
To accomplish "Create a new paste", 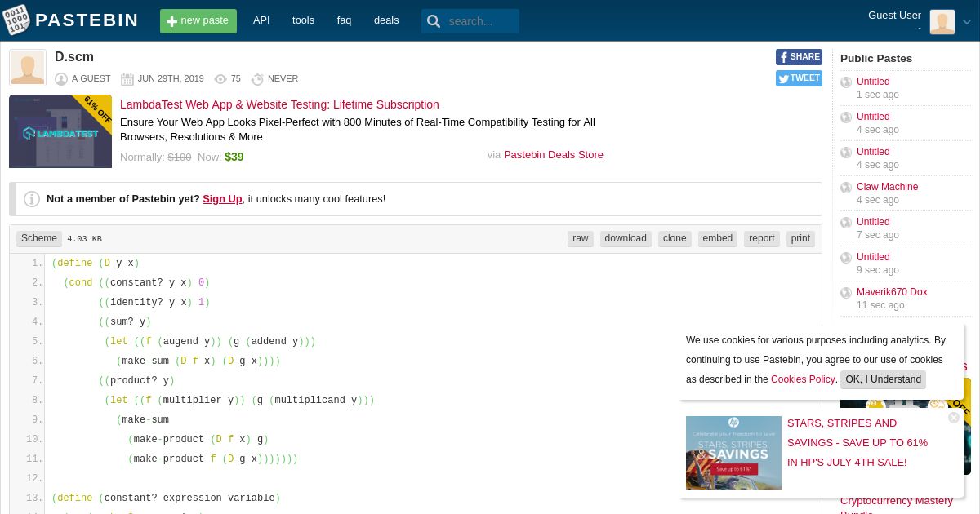I will (x=198, y=21).
